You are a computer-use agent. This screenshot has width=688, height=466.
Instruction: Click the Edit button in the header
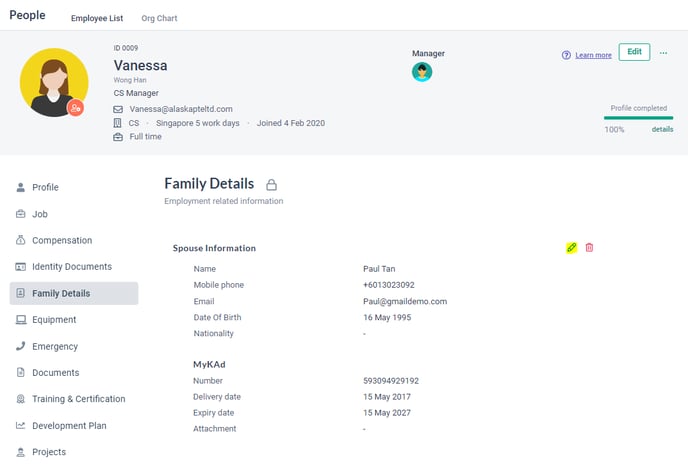(x=634, y=52)
